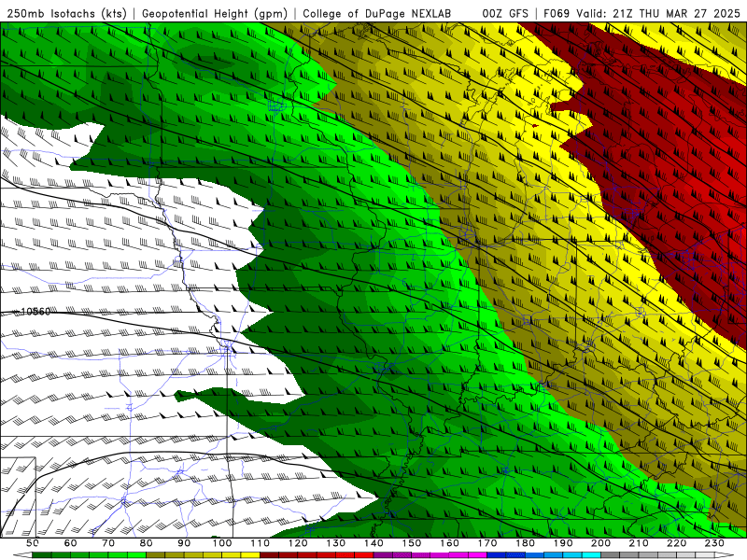Click the 140 value on the color scale
747x560 pixels.
point(373,543)
